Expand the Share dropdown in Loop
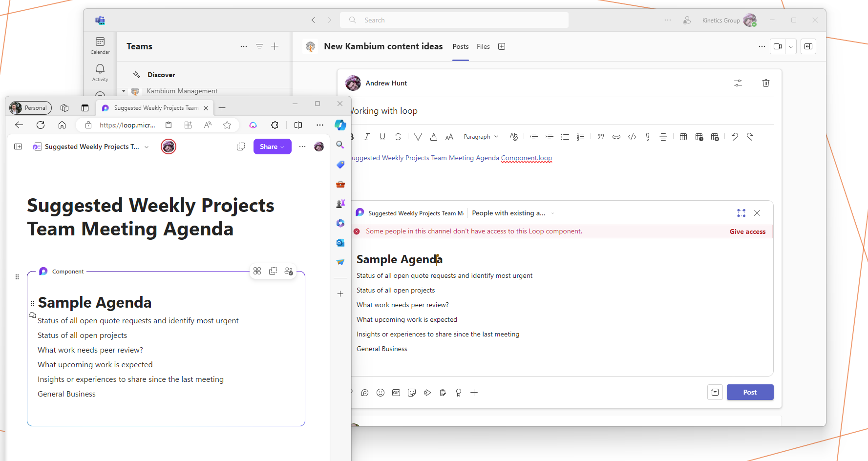The width and height of the screenshot is (868, 461). coord(282,147)
